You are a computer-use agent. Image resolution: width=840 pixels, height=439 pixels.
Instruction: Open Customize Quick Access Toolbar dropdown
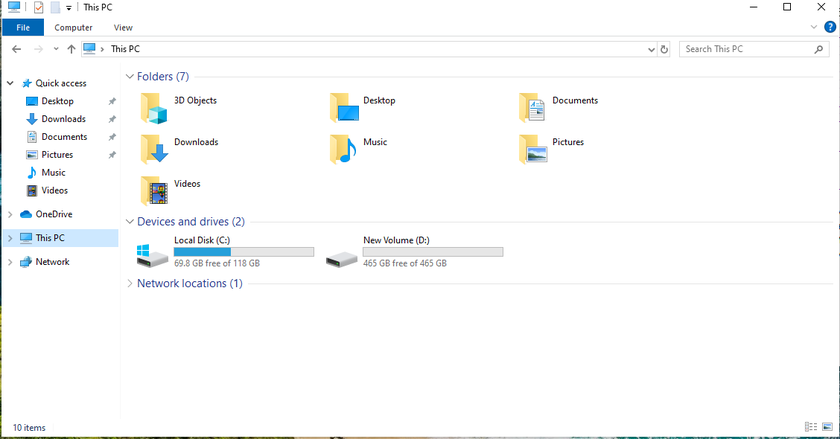tap(69, 8)
